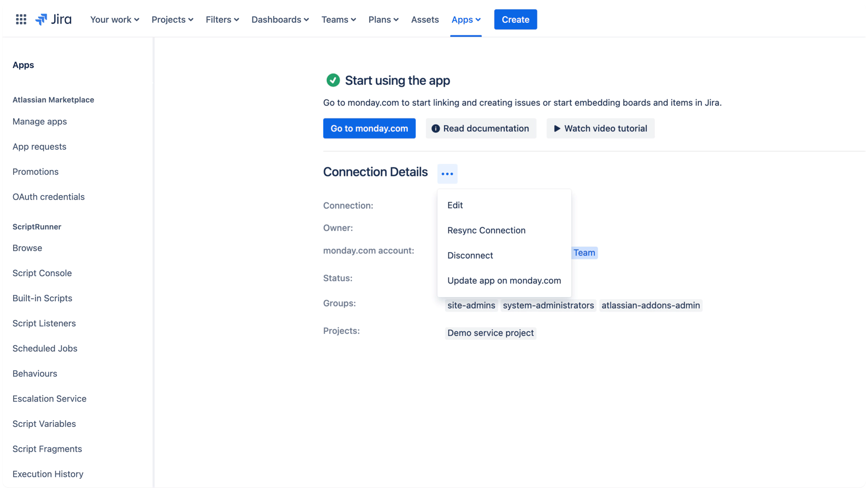Open Manage apps in sidebar

39,122
